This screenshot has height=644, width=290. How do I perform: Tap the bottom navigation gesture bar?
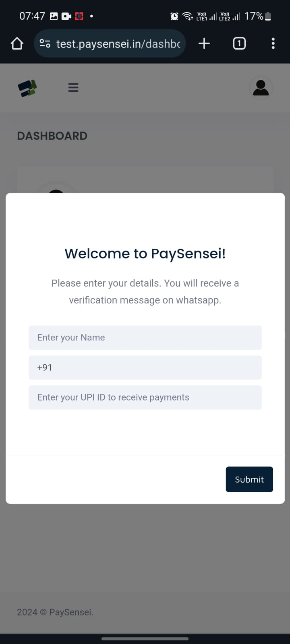[145, 638]
